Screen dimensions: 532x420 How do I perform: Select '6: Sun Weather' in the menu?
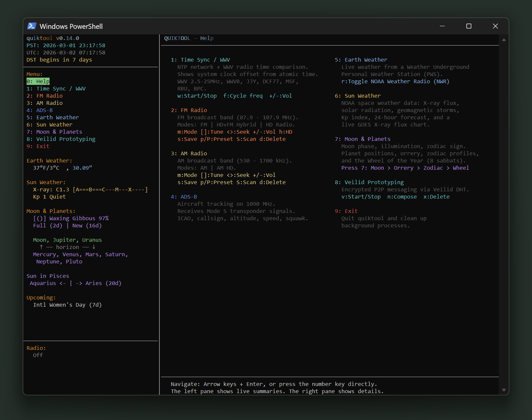point(49,124)
